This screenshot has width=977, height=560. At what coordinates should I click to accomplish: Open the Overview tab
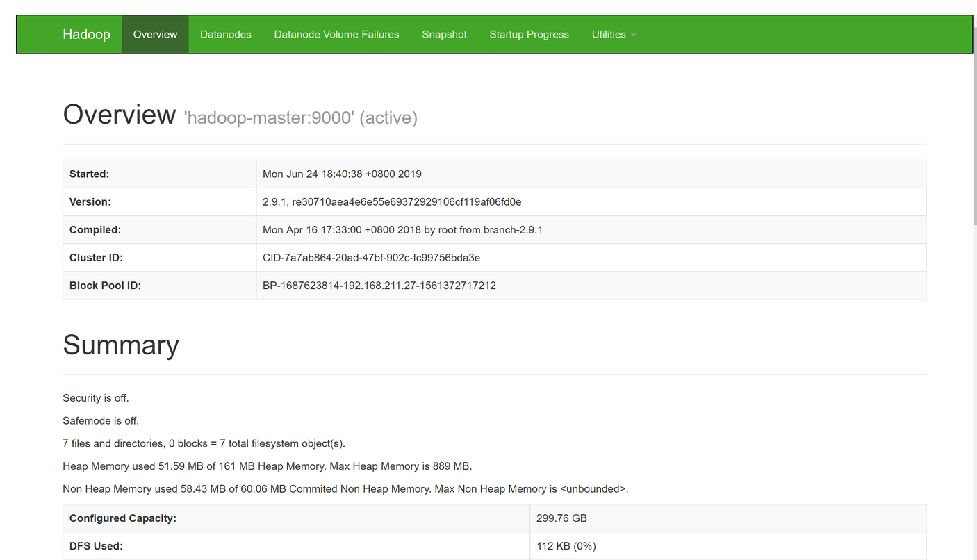(x=155, y=34)
